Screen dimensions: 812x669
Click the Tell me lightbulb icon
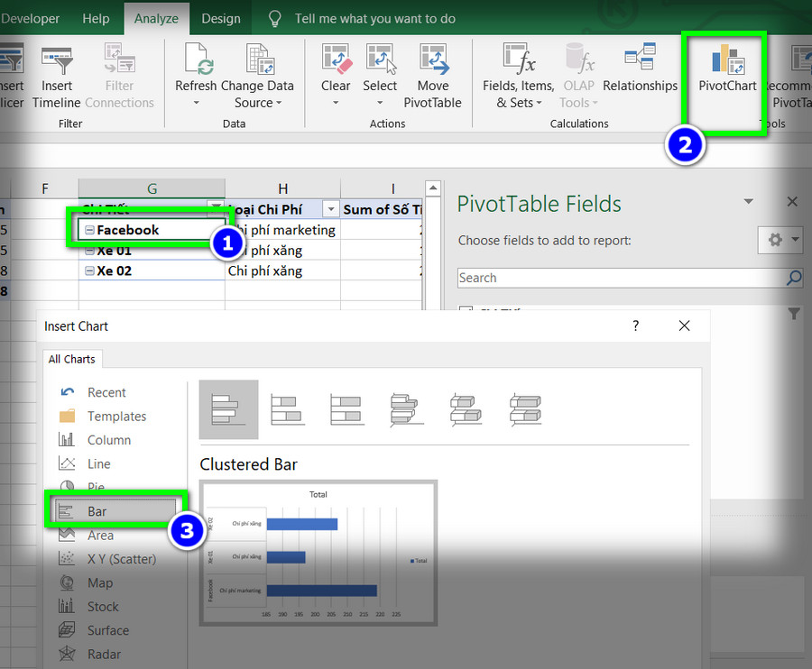(274, 19)
